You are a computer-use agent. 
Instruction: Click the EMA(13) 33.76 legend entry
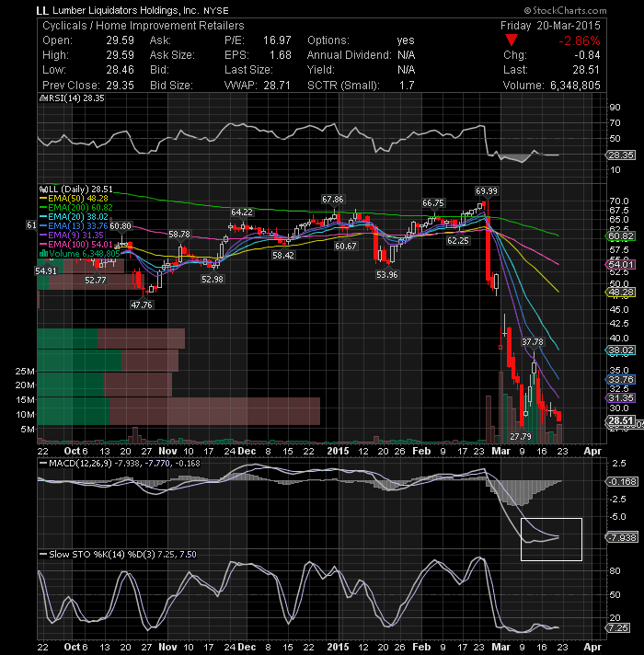(74, 226)
